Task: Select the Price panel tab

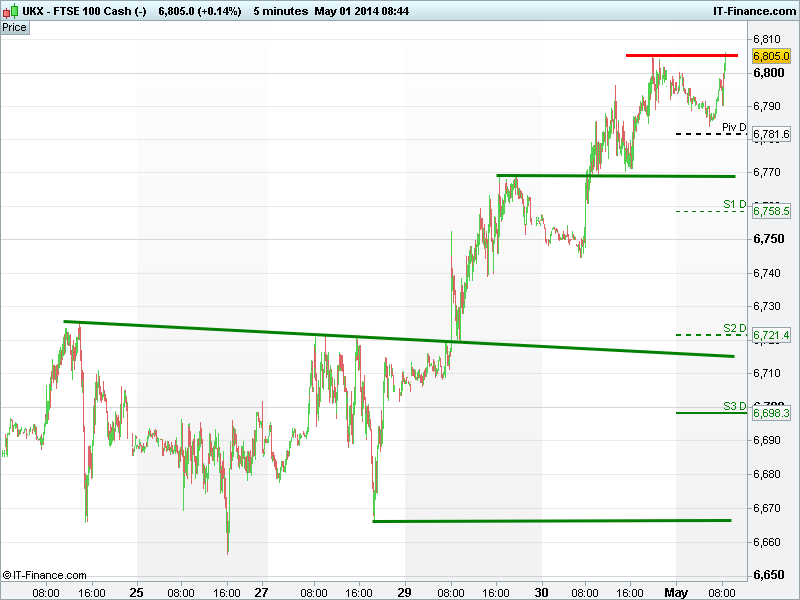Action: coord(15,27)
